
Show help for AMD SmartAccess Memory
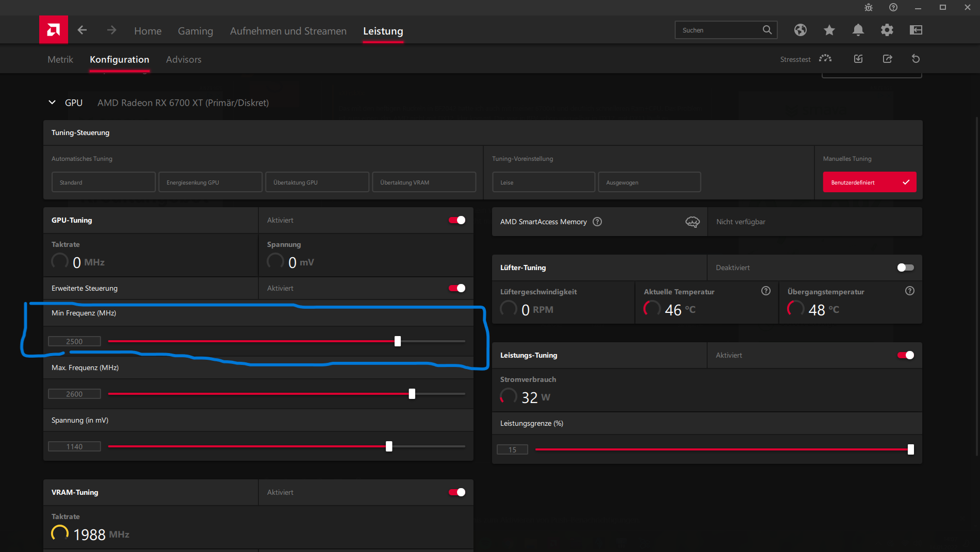coord(597,222)
